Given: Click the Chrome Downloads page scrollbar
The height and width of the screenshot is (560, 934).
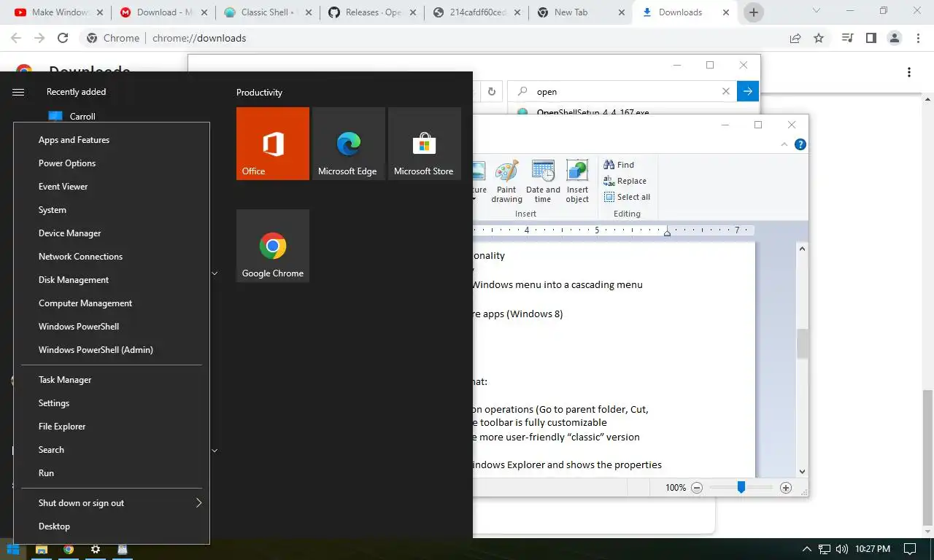Looking at the screenshot, I should tap(928, 457).
